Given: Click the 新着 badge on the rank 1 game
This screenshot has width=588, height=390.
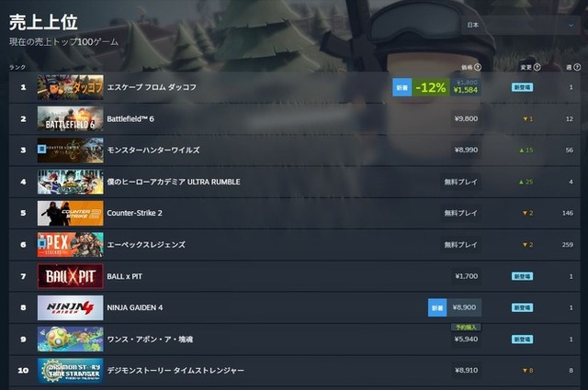Looking at the screenshot, I should (x=402, y=87).
